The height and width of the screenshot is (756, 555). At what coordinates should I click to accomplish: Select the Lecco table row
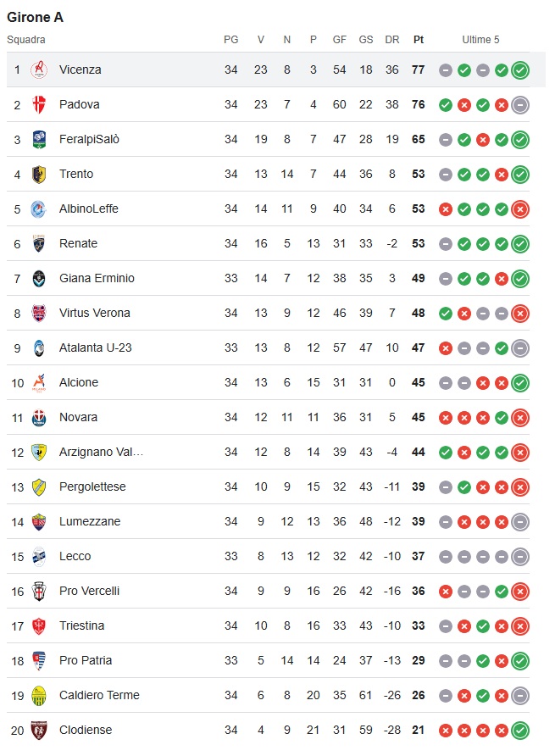click(268, 556)
